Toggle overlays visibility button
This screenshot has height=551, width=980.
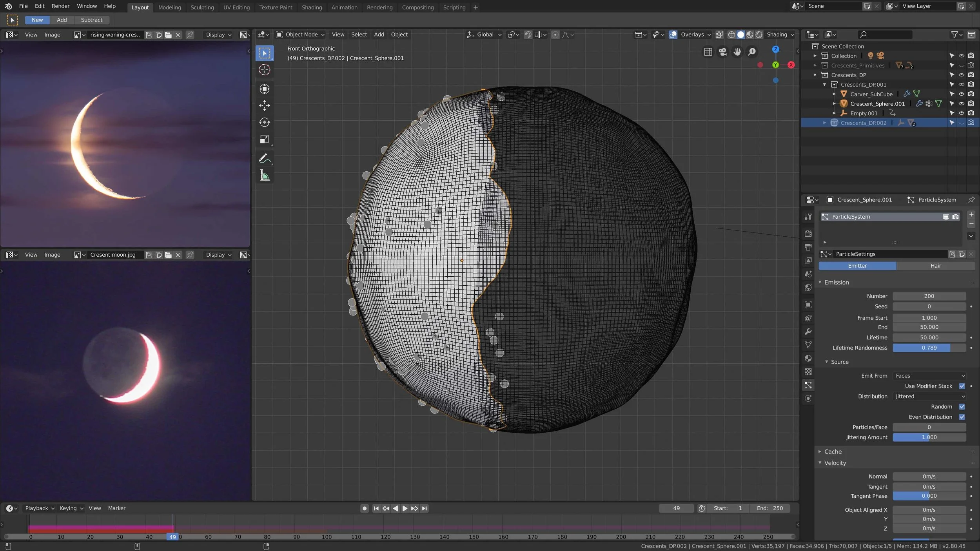click(673, 34)
